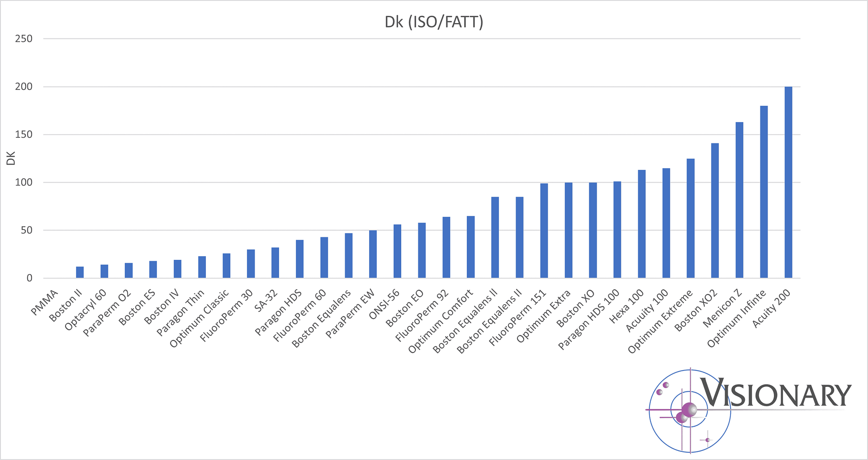Screen dimensions: 868x460
Task: Click the SA-32 bar
Action: point(275,263)
